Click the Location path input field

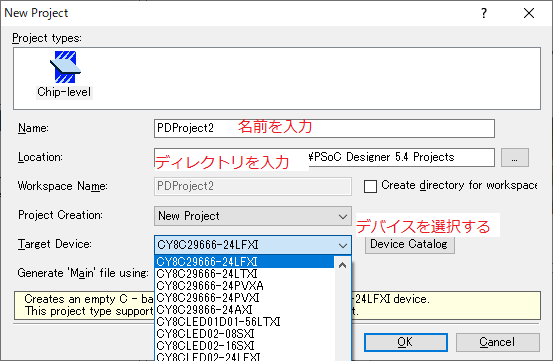pos(324,157)
